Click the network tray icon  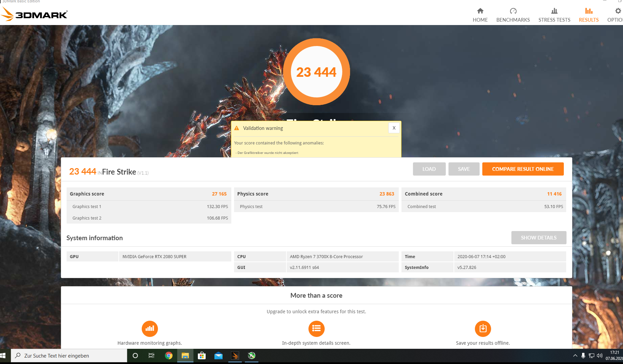(x=592, y=356)
